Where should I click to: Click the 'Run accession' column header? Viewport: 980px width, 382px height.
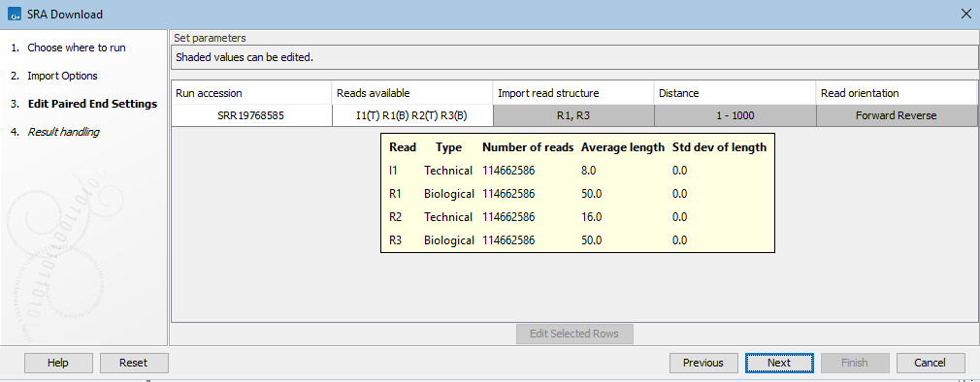tap(251, 93)
